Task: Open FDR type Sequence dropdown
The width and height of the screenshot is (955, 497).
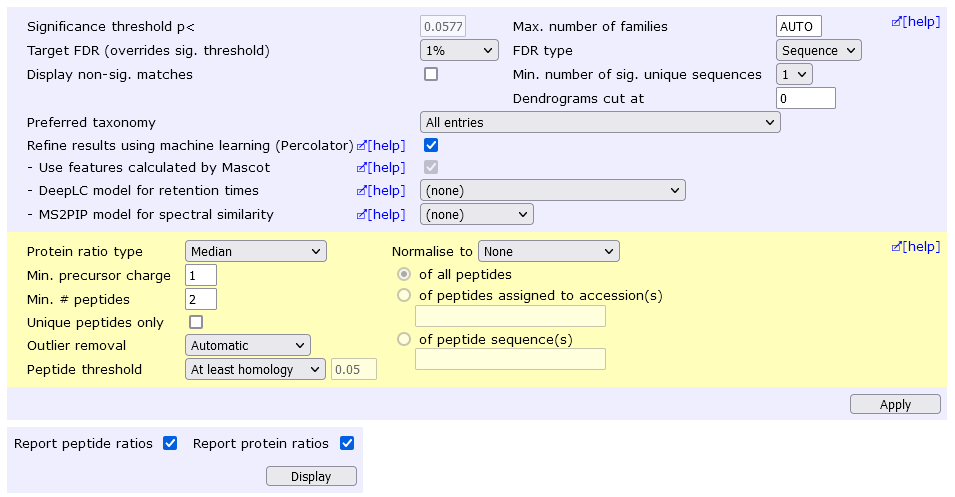Action: pyautogui.click(x=819, y=51)
